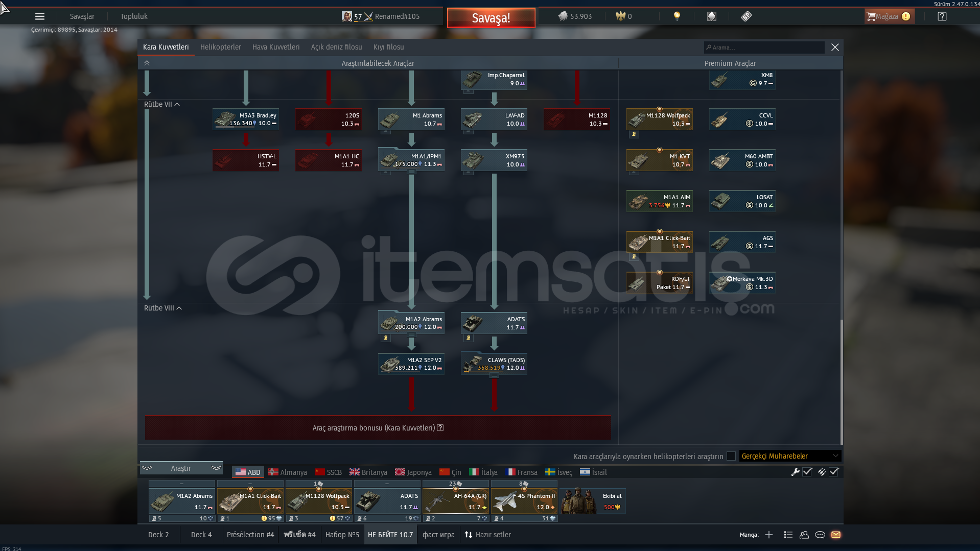Select M1 Abrams 10.7 vehicle

[411, 119]
